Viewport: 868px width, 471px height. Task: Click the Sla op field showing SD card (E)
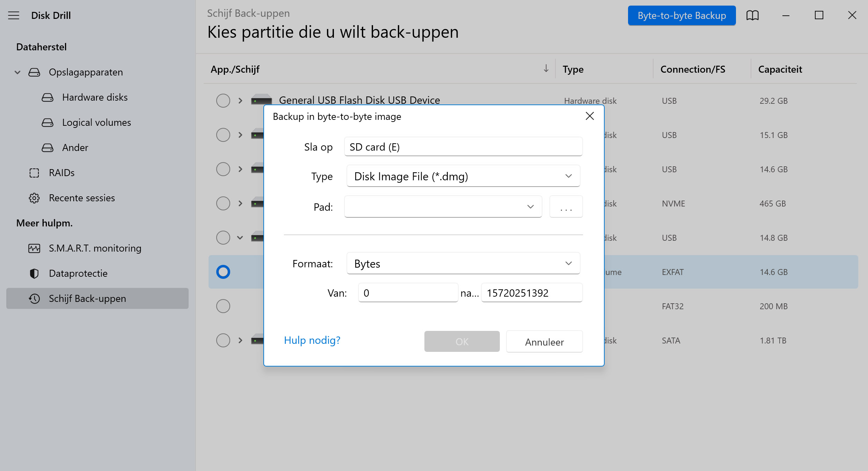(x=463, y=147)
